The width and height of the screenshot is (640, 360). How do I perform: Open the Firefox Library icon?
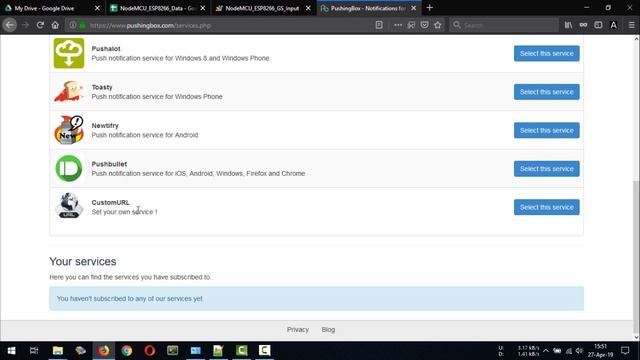(568, 25)
